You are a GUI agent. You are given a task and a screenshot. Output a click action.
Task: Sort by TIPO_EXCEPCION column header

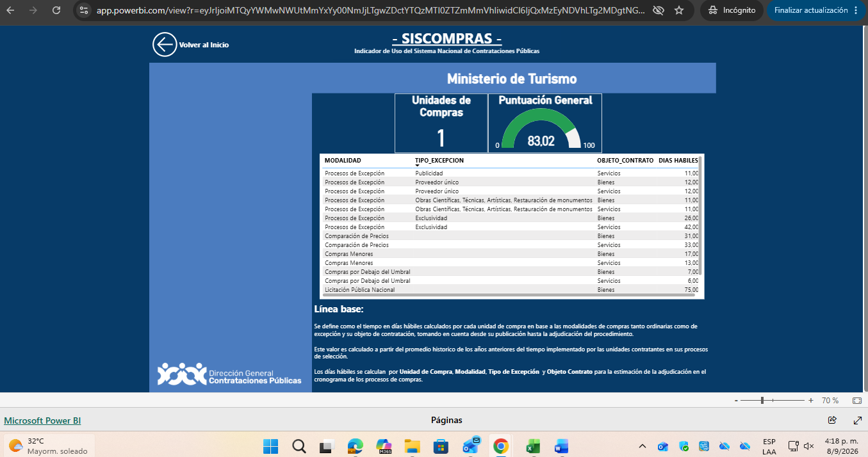439,161
